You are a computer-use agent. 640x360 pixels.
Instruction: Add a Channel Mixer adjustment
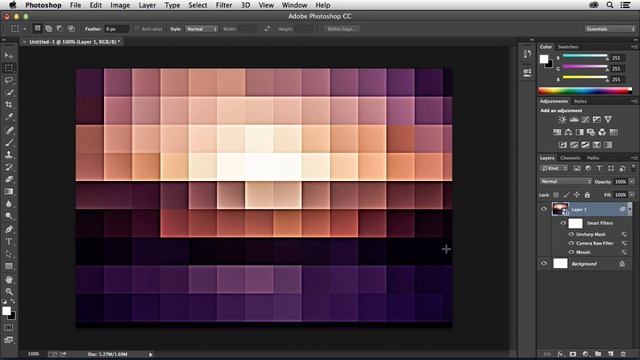[x=602, y=132]
